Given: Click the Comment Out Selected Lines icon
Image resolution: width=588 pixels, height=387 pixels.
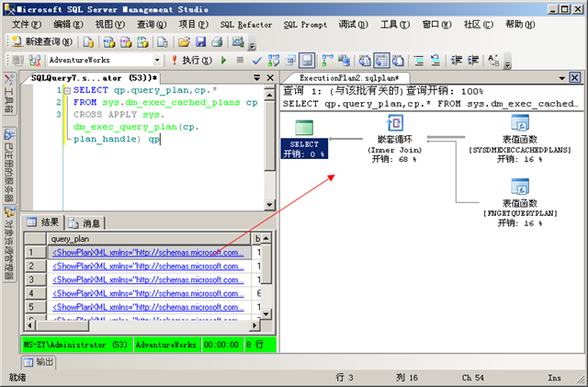Looking at the screenshot, I should [x=419, y=60].
